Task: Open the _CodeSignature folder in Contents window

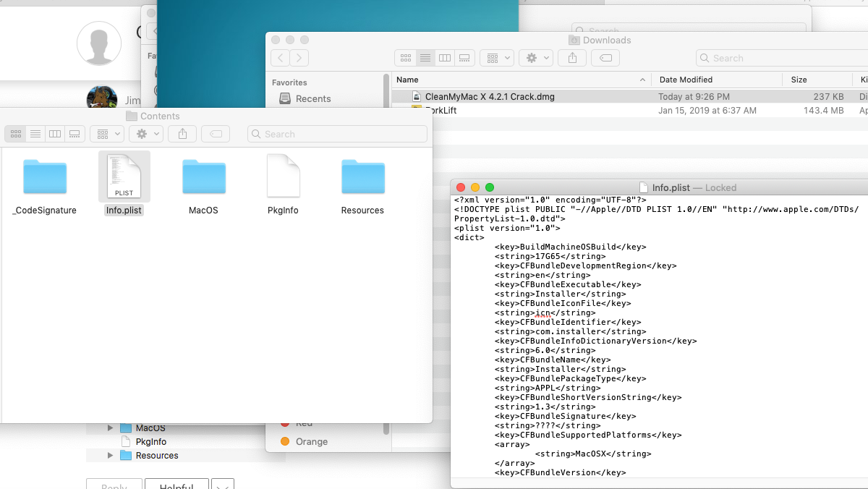Action: (45, 177)
